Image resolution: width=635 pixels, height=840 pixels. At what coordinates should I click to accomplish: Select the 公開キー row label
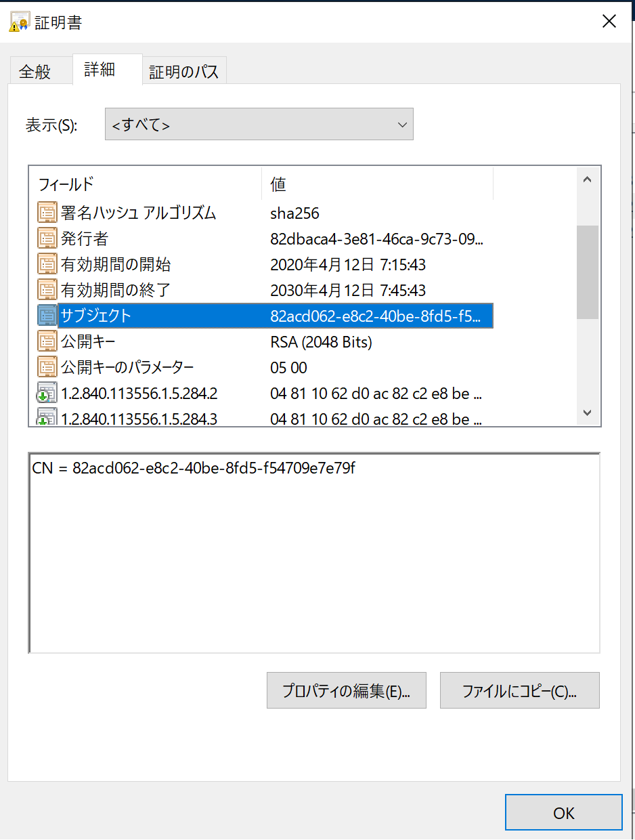pyautogui.click(x=87, y=341)
